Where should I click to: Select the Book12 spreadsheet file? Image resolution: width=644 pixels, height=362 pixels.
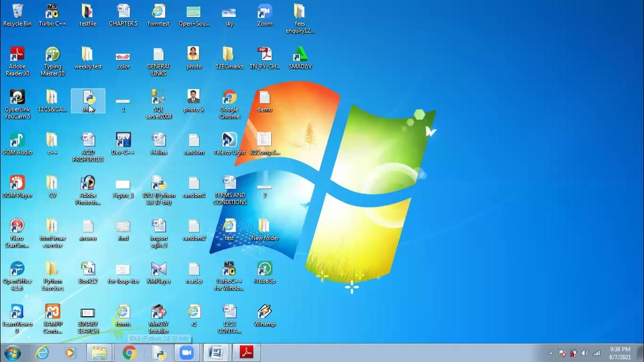point(88,273)
